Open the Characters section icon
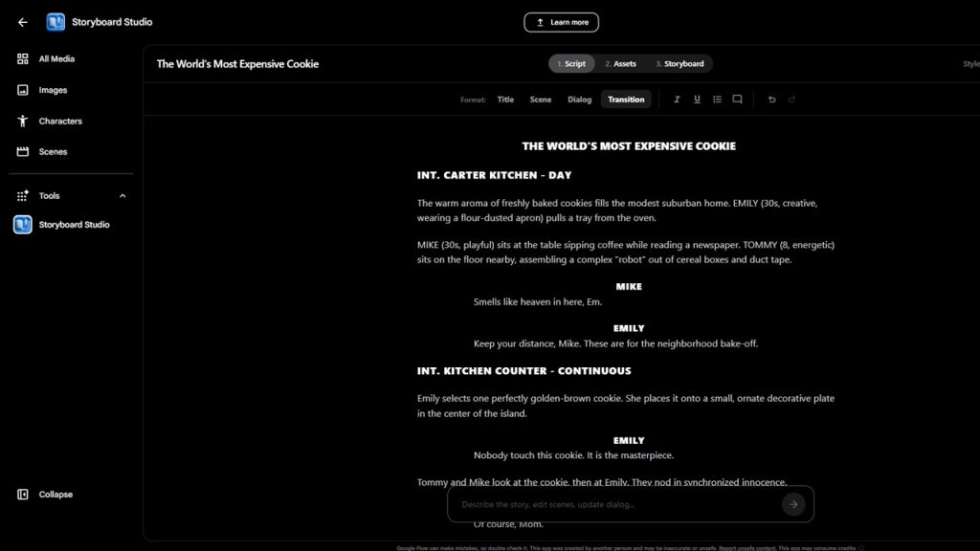 click(23, 121)
